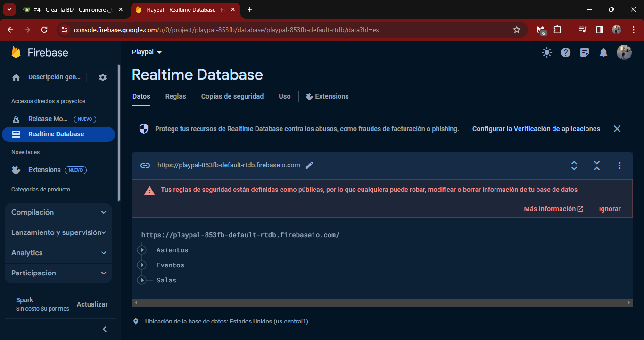
Task: Open the media control toolbar icon
Action: click(583, 30)
